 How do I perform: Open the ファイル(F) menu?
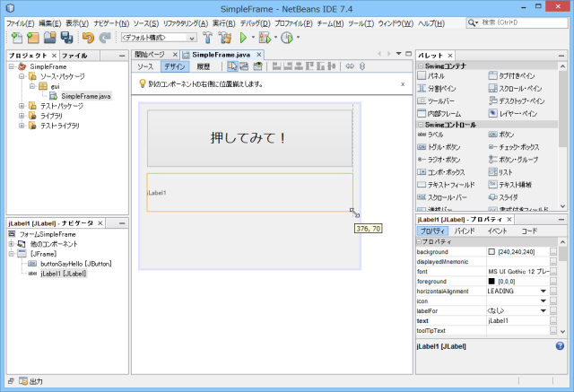tap(20, 23)
